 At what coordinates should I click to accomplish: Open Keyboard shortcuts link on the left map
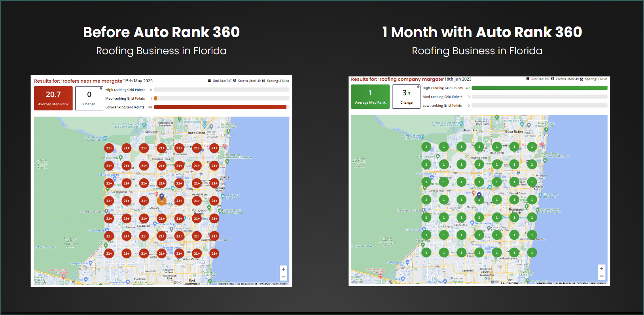click(x=226, y=284)
